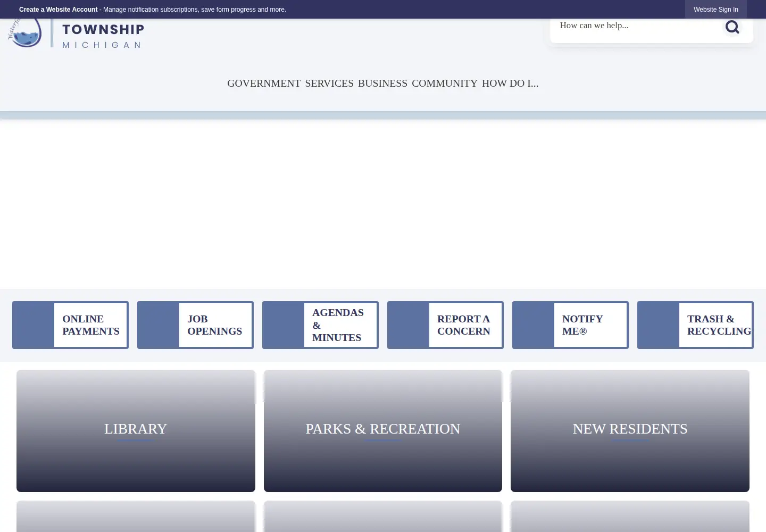Open Report a Concern quick link
The image size is (766, 532).
tap(445, 325)
